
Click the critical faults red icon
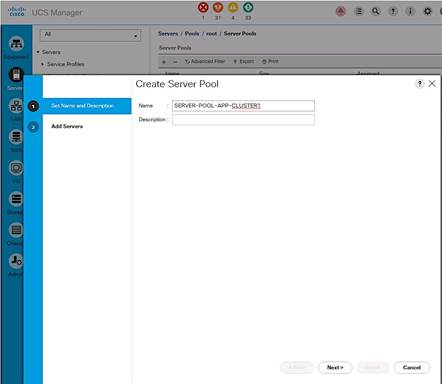pyautogui.click(x=203, y=7)
